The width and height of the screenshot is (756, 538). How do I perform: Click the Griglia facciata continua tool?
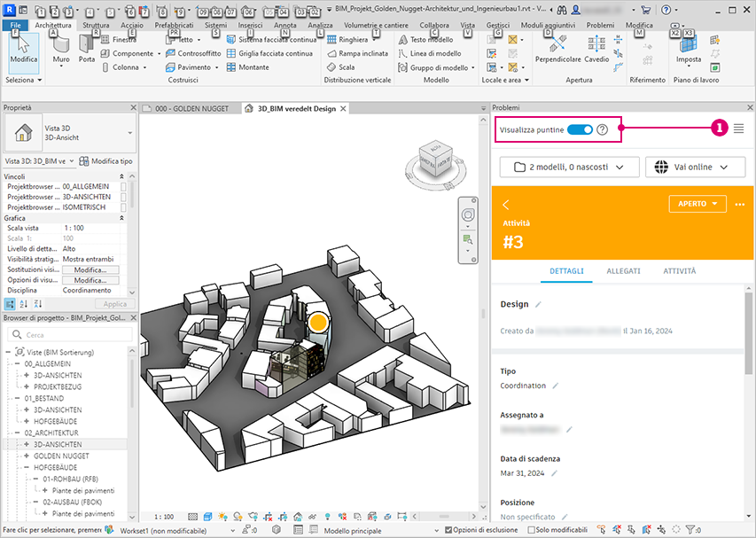click(269, 53)
